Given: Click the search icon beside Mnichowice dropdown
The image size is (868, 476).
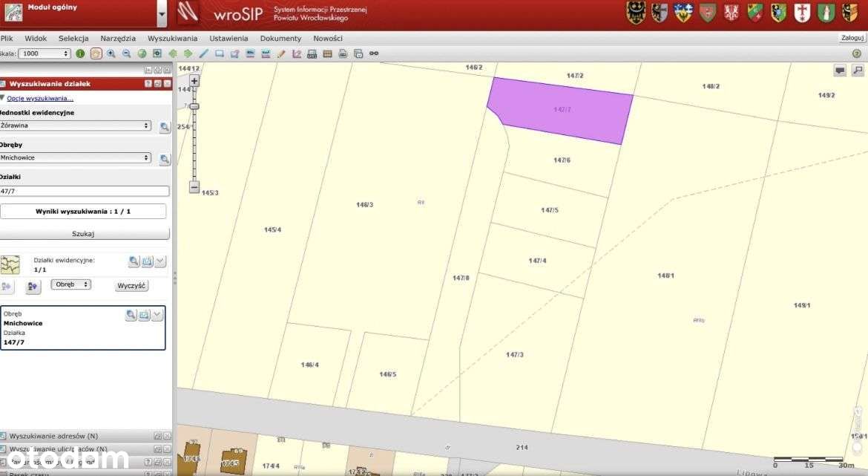Looking at the screenshot, I should [165, 159].
